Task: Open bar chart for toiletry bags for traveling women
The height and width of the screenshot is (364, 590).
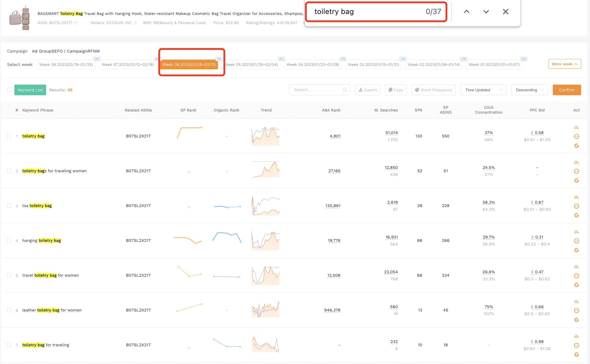Action: point(577,162)
